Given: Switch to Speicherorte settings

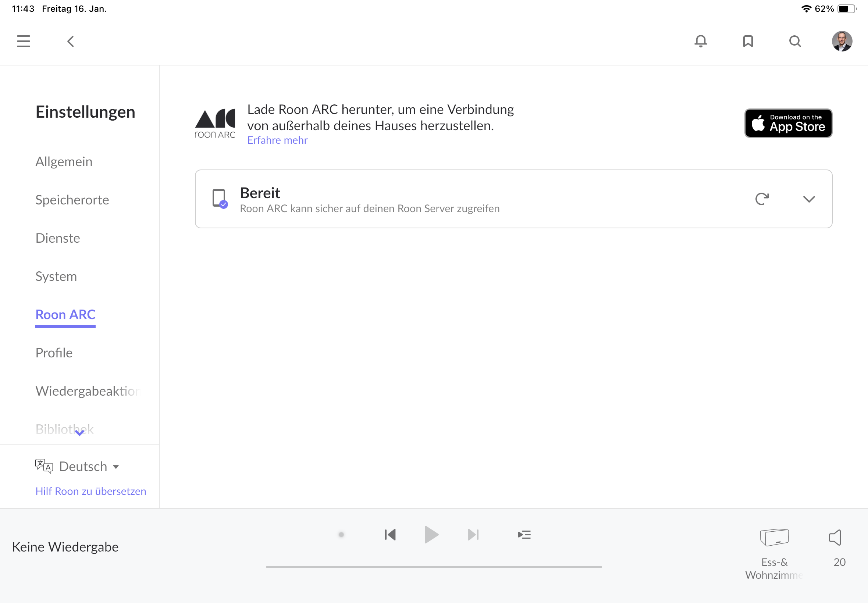Looking at the screenshot, I should coord(72,200).
